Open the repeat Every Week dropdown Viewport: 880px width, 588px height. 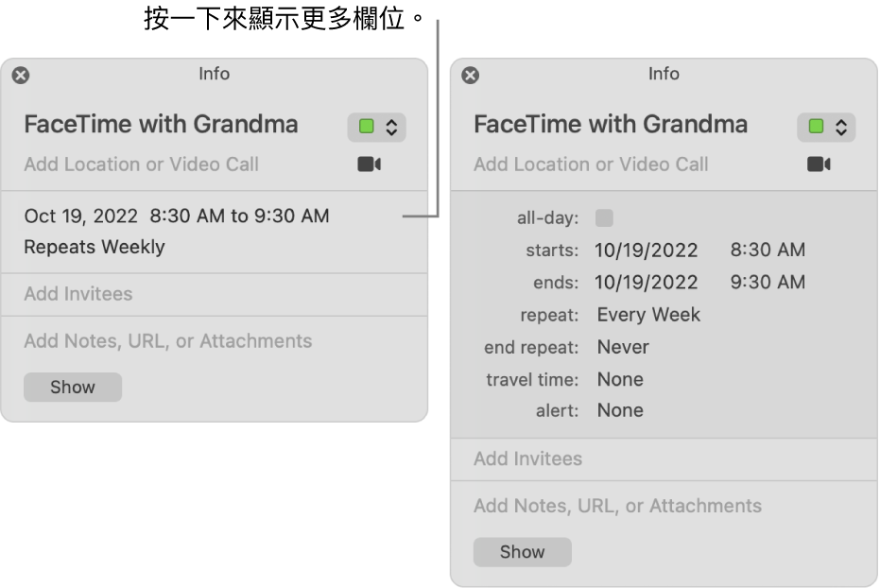click(648, 315)
